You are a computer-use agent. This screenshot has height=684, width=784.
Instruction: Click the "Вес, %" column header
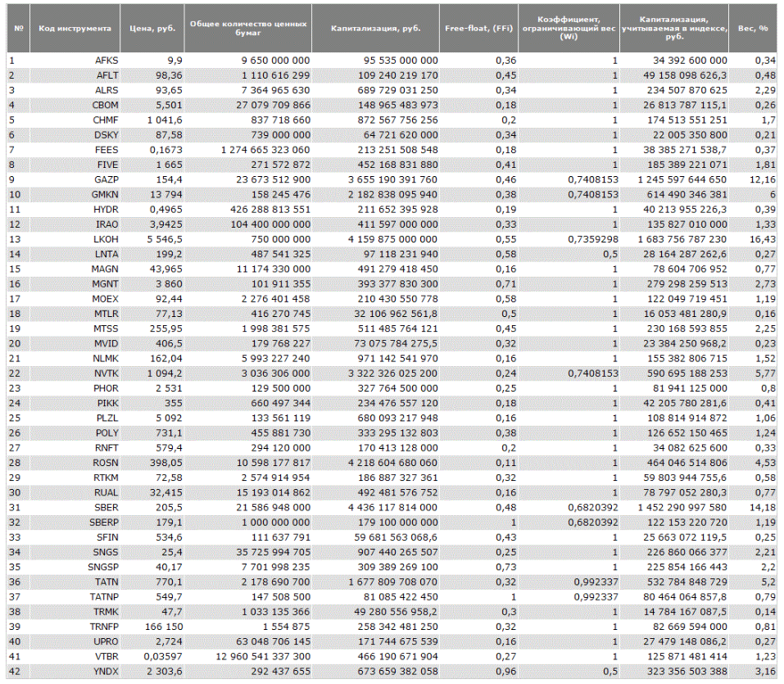[753, 29]
